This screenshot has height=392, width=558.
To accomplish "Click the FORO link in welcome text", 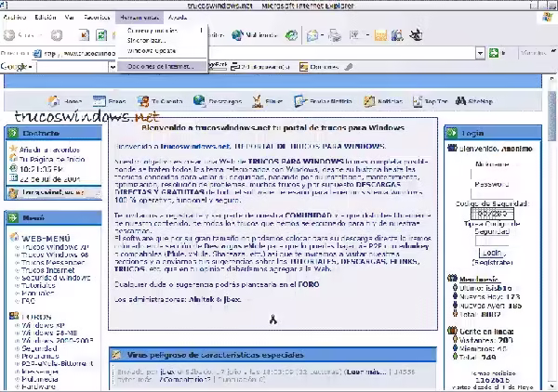I will pos(308,284).
